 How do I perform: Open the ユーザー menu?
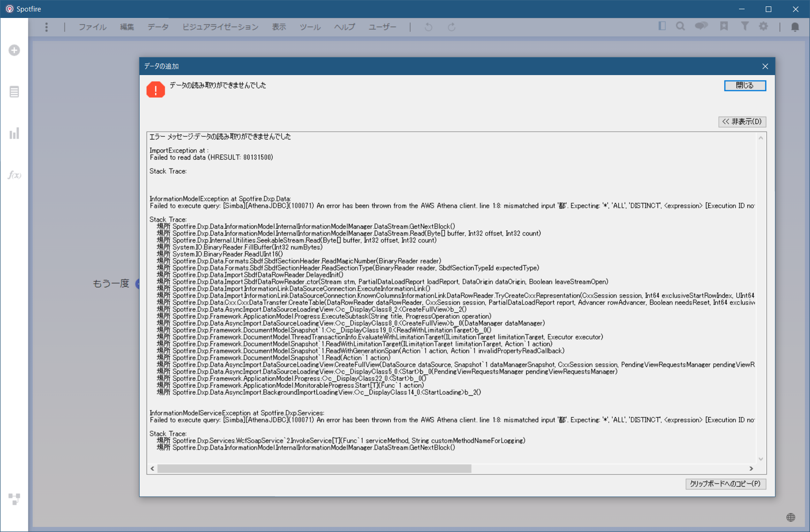tap(382, 27)
